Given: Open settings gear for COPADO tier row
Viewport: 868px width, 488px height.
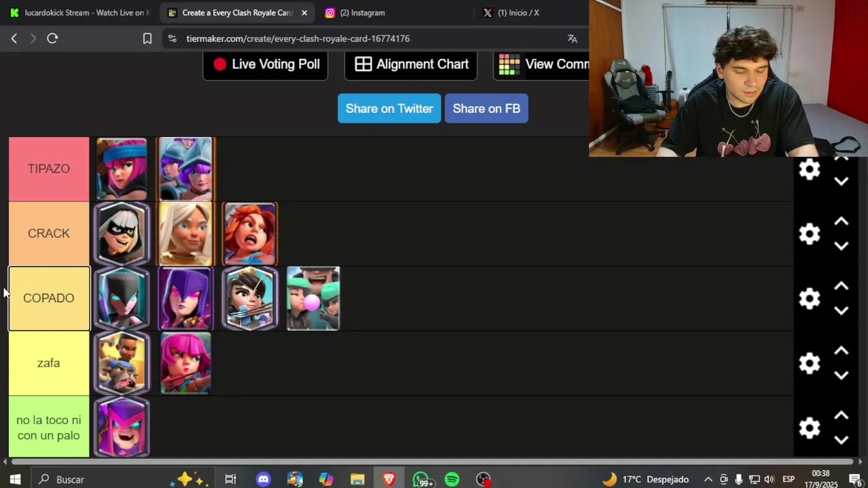Looking at the screenshot, I should tap(809, 299).
